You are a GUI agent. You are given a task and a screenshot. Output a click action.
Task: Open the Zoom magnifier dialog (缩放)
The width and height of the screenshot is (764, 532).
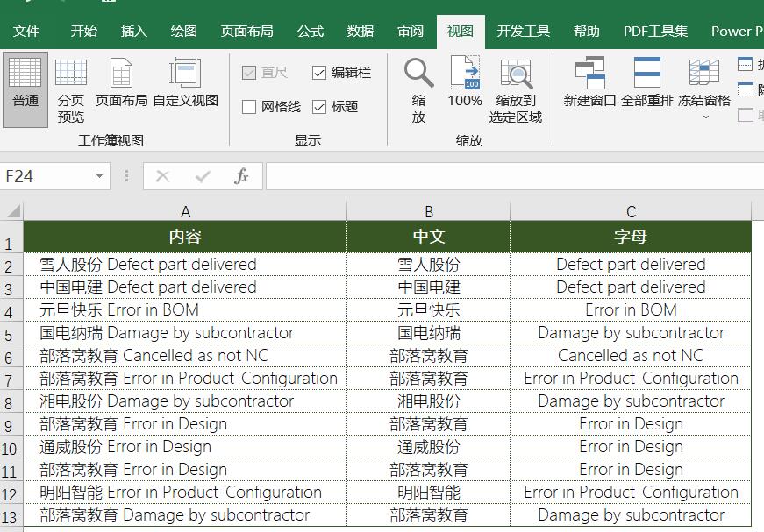pyautogui.click(x=418, y=89)
